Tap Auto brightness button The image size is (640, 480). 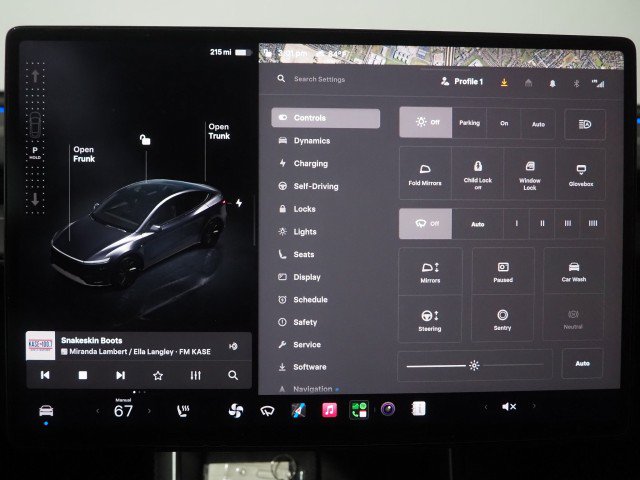(x=582, y=363)
